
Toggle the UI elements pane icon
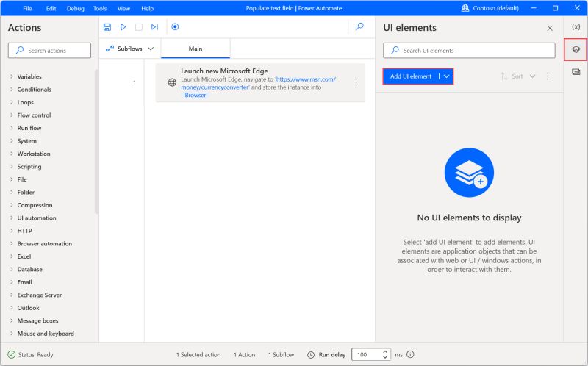click(576, 49)
